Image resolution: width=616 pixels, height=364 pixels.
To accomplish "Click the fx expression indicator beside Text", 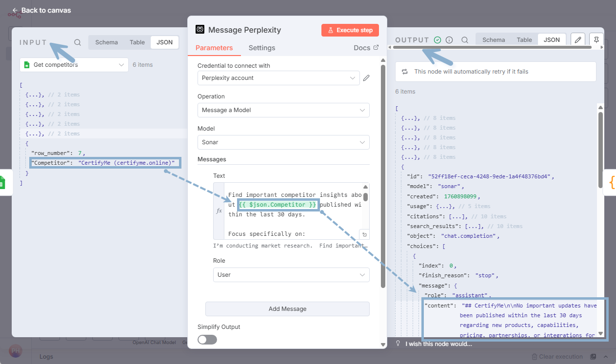I will pyautogui.click(x=219, y=211).
